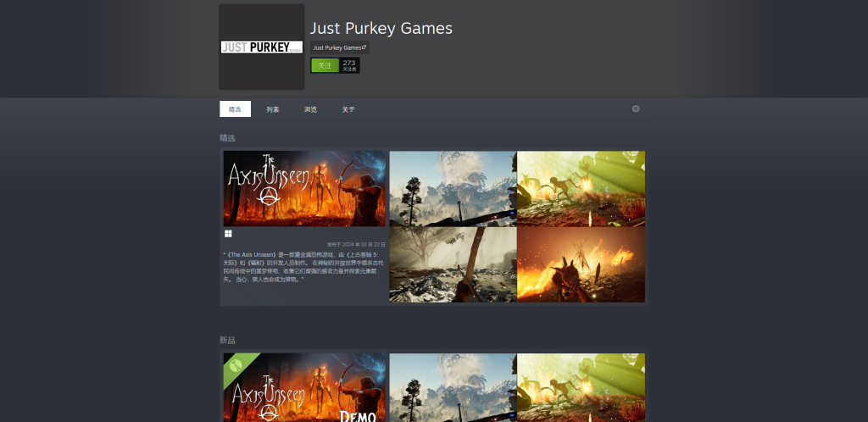The image size is (868, 422).
Task: Click the 新品 section heading
Action: [x=227, y=340]
